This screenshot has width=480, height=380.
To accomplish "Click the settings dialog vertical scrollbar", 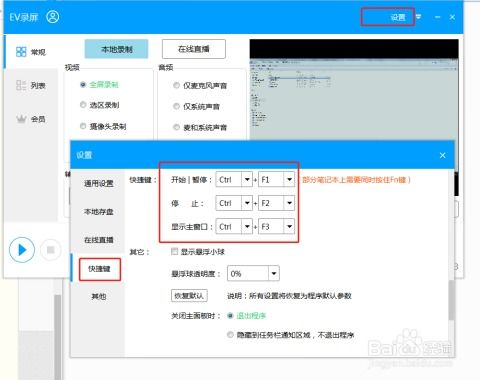I will click(x=451, y=300).
